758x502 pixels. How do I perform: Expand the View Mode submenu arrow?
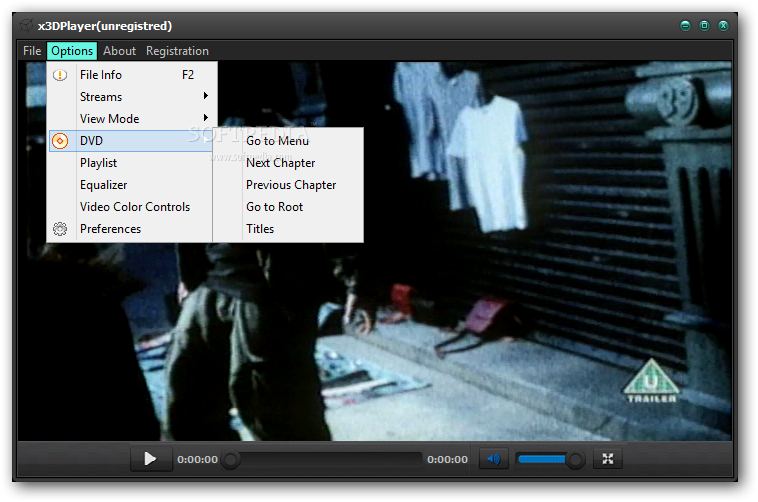[206, 118]
